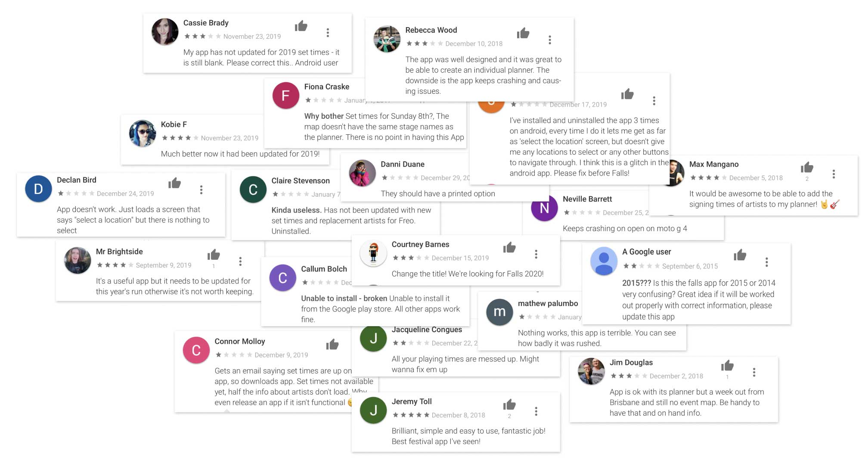Like Cassie Brady's review with thumbs up
The height and width of the screenshot is (475, 868).
pyautogui.click(x=301, y=26)
